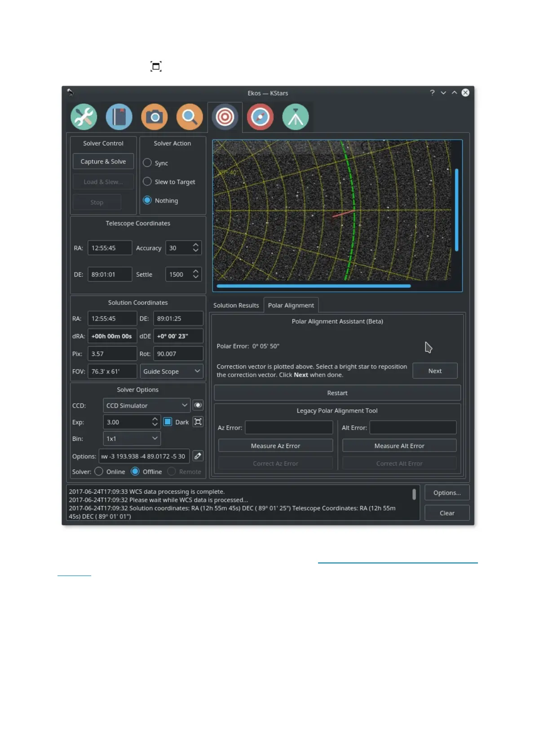535x756 pixels.
Task: Click Next in Polar Alignment Assistant
Action: [434, 371]
